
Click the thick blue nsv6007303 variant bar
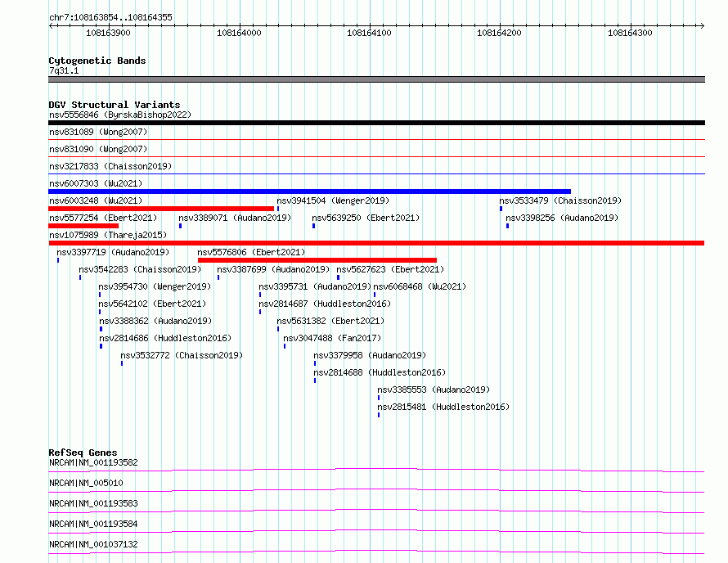point(310,191)
